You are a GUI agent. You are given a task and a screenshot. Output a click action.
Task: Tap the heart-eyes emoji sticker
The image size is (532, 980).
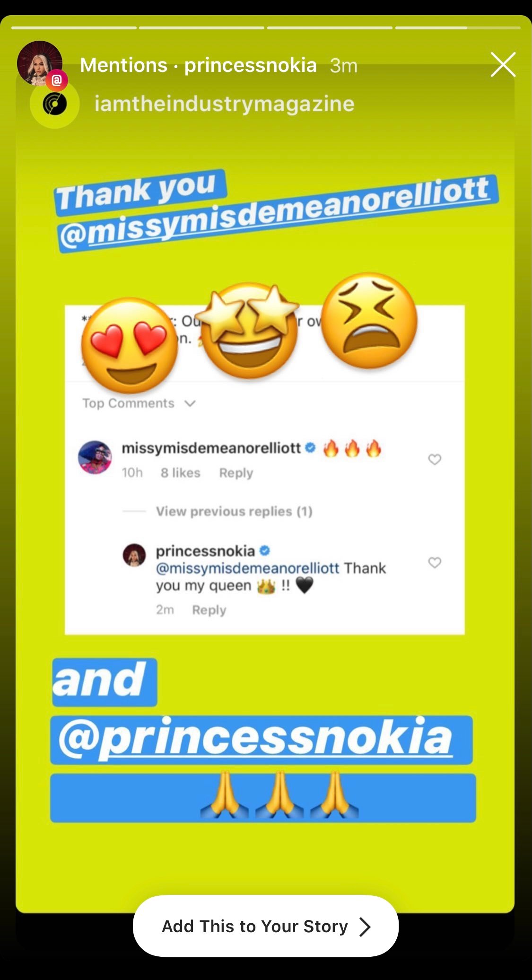tap(130, 345)
